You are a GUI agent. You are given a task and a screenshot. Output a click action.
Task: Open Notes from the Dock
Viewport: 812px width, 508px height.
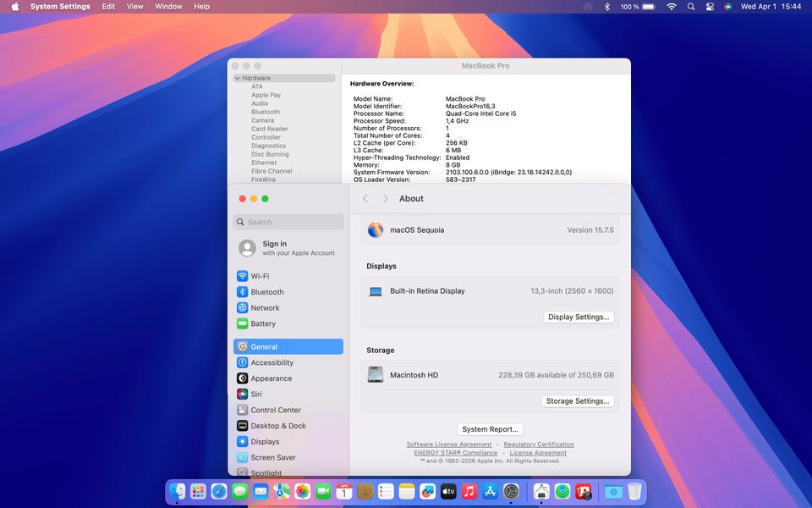coord(407,491)
